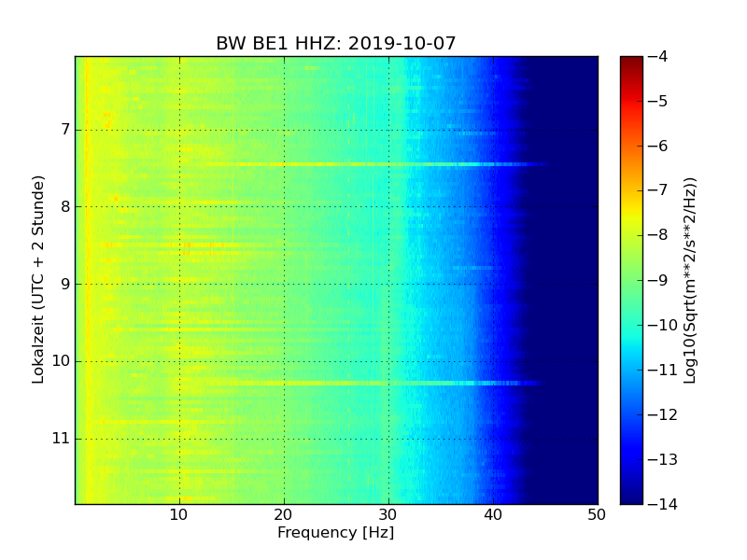Viewport: 747px width, 560px height.
Task: Click the green middle of the colorbar
Action: (x=631, y=280)
